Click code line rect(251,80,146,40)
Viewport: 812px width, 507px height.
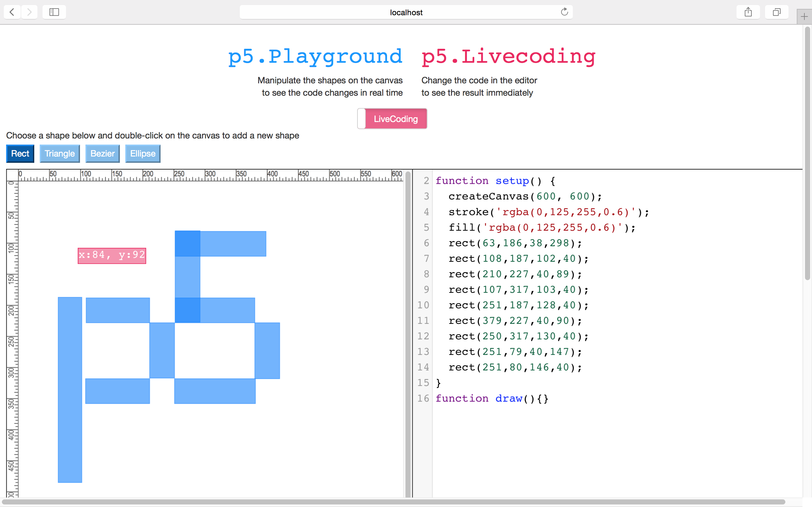pos(515,367)
